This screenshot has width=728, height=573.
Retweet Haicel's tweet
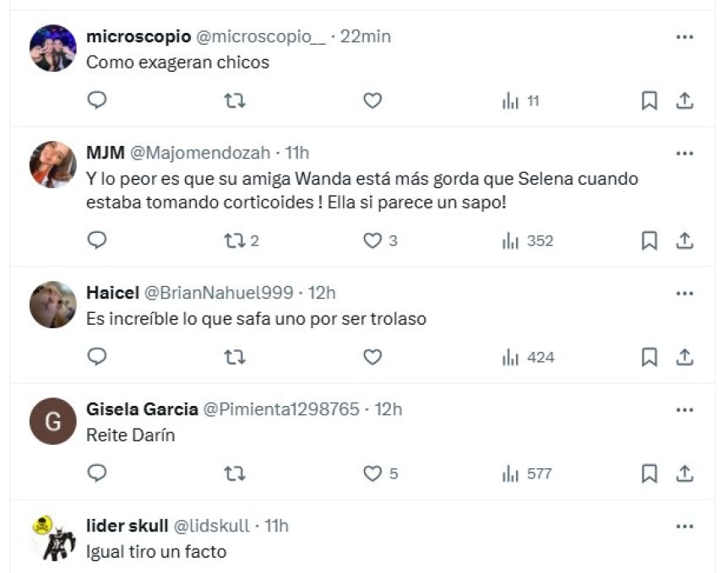[234, 357]
